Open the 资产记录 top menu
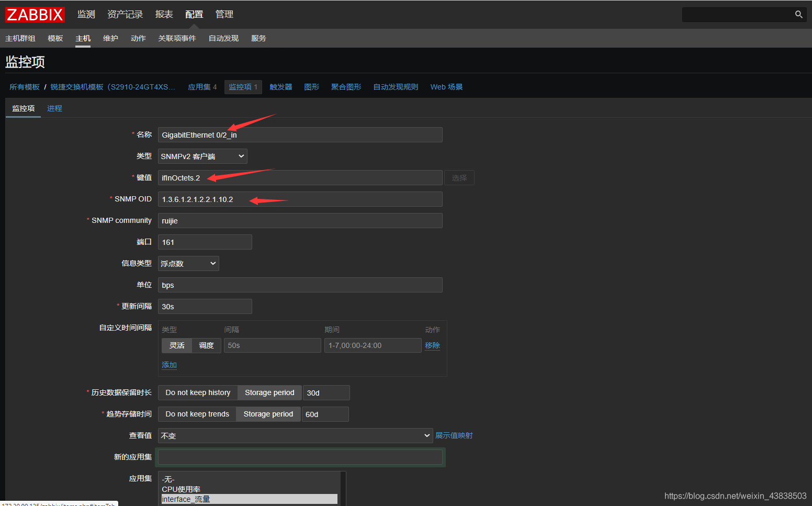Screen dimensions: 812x506 [125, 15]
